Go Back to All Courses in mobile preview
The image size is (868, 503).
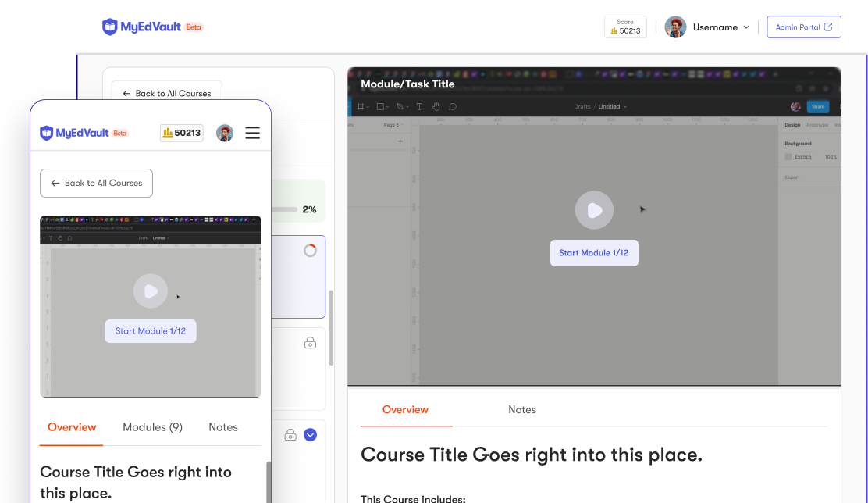point(96,183)
